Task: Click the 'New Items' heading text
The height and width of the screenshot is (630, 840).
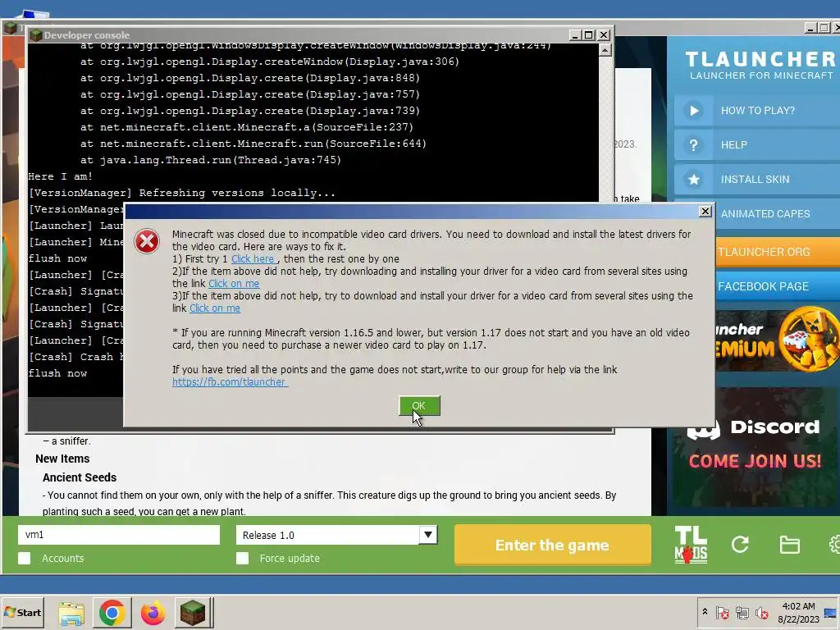Action: [62, 459]
